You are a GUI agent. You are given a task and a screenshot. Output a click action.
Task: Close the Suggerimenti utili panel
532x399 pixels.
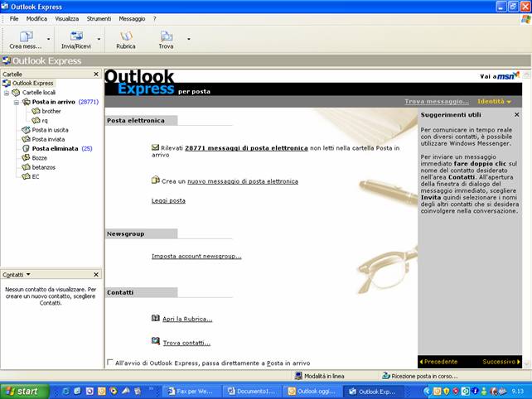tap(517, 114)
